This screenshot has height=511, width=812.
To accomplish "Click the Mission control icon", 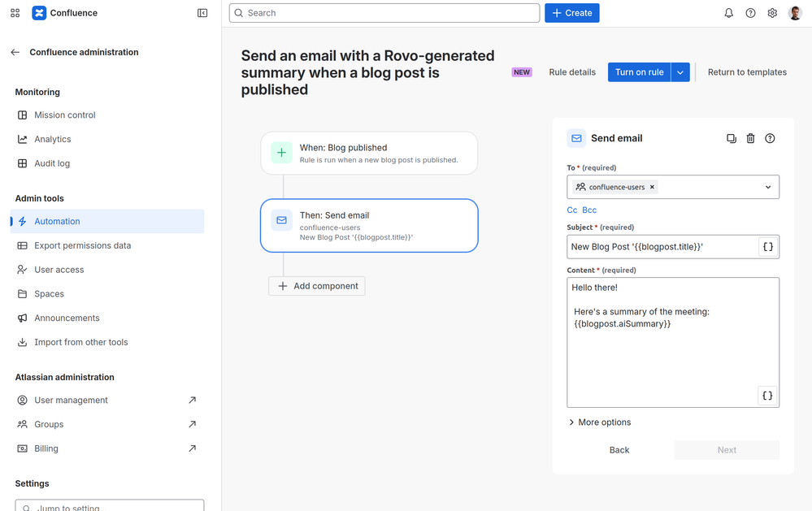I will click(22, 115).
